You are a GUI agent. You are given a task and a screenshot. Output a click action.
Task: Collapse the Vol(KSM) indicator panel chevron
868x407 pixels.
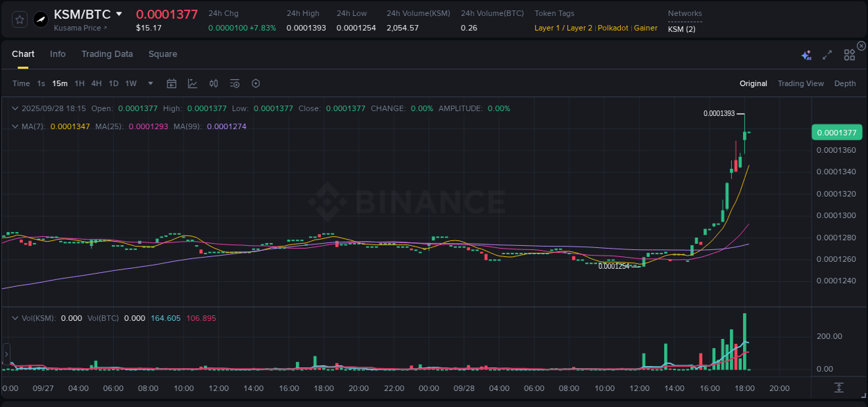(x=15, y=318)
